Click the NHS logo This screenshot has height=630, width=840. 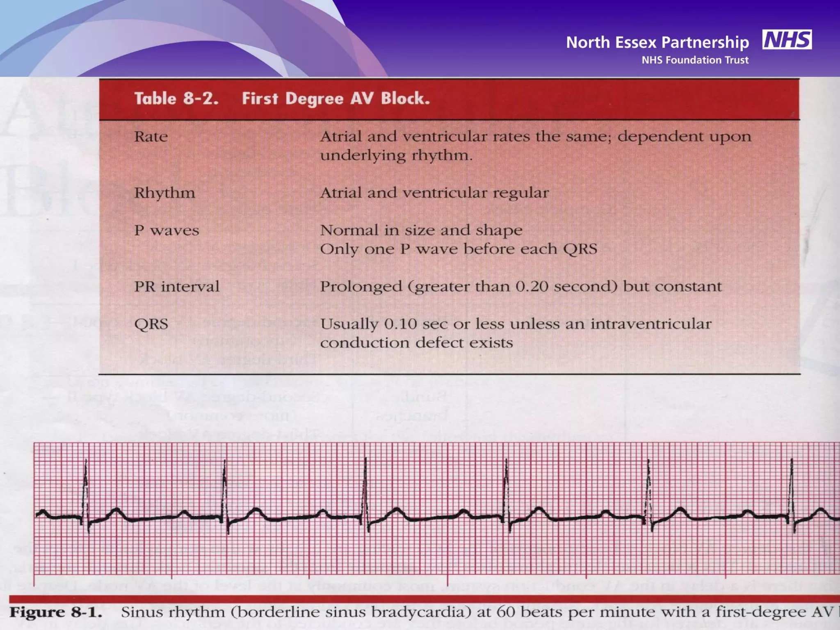tap(787, 40)
